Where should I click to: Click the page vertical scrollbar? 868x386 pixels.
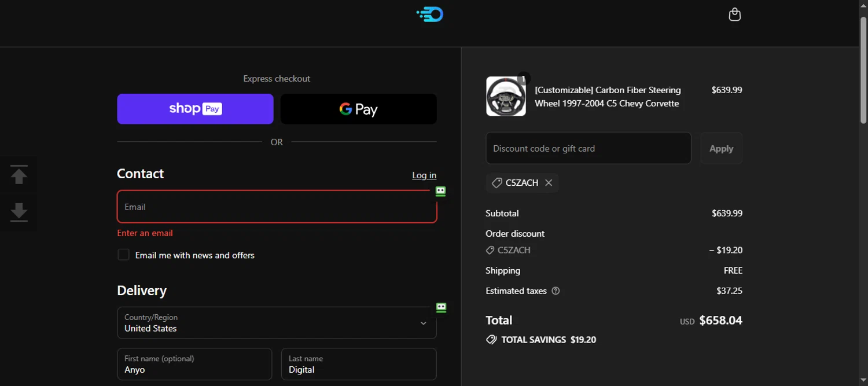[863, 69]
